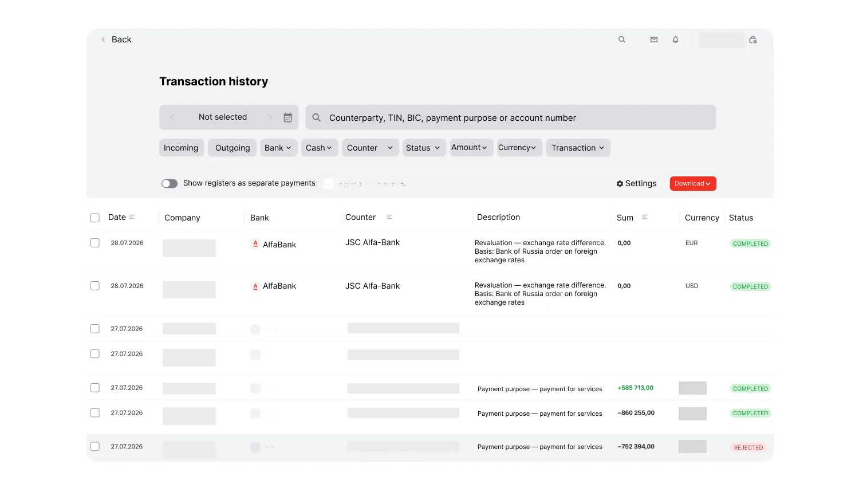Click JSC Alfa-Bank in EUR row
Image resolution: width=859 pixels, height=504 pixels.
[x=373, y=242]
